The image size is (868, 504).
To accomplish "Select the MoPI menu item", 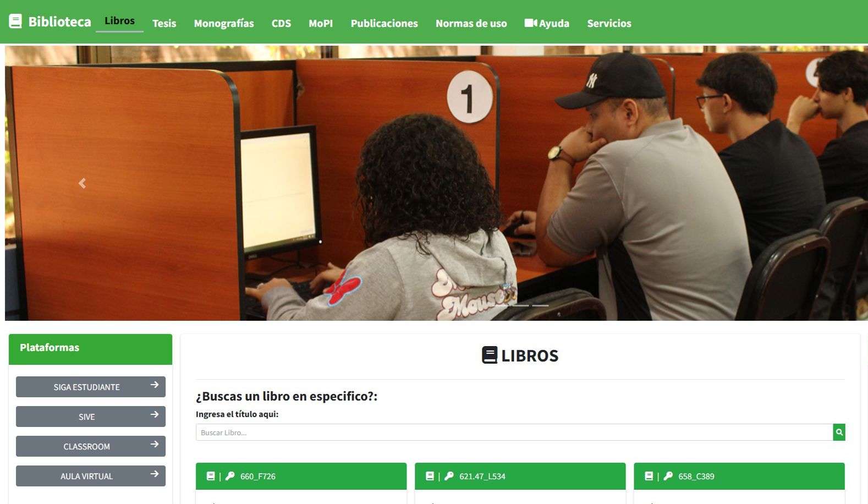I will coord(321,23).
